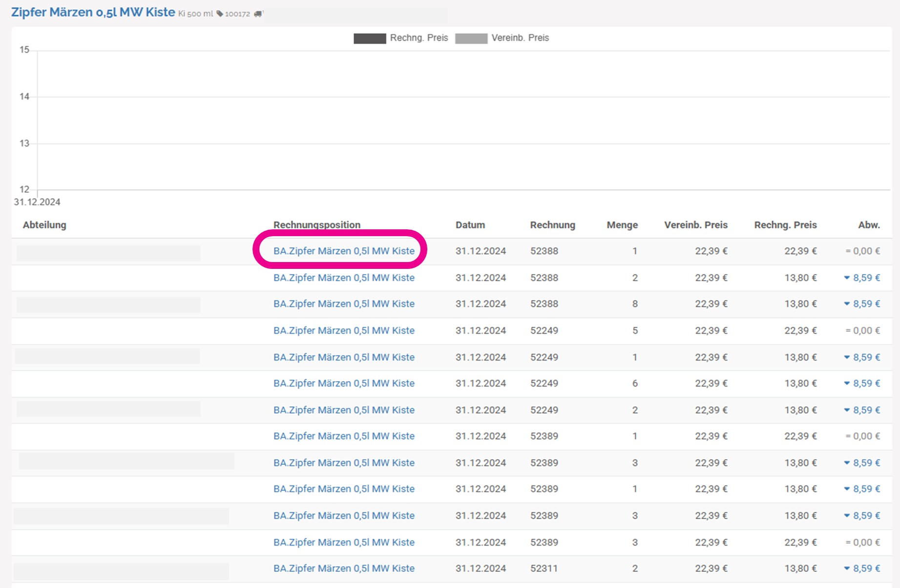Click the article number 100172
Viewport: 900px width, 588px height.
(x=237, y=14)
